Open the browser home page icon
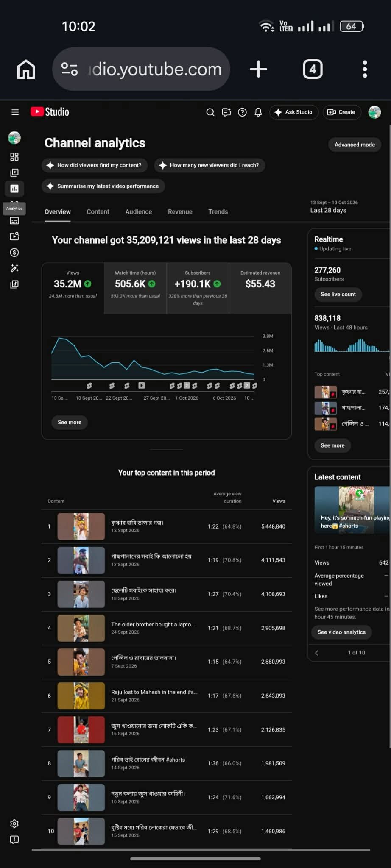 tap(26, 69)
